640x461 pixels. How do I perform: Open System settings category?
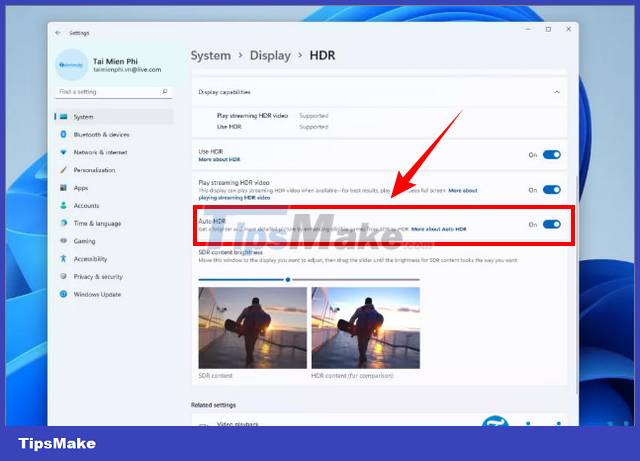[x=114, y=117]
